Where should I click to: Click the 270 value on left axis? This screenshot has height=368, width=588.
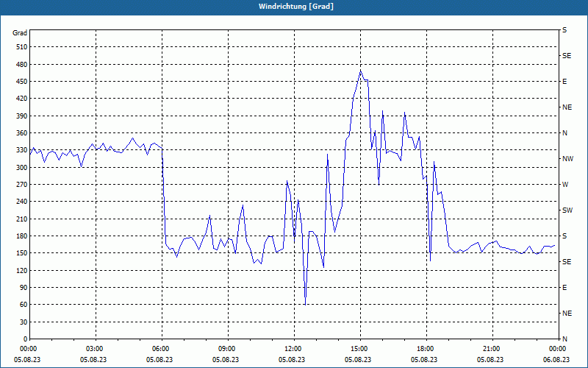coord(22,185)
